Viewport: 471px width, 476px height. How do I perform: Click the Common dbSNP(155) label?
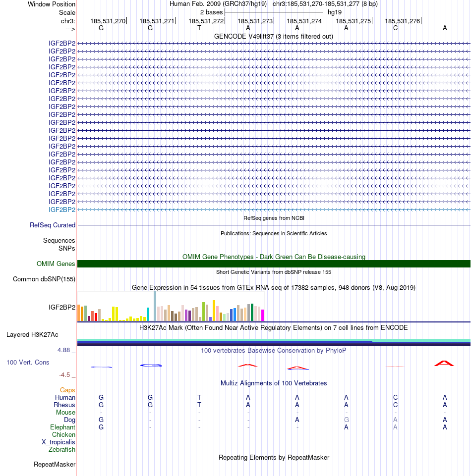coord(44,279)
